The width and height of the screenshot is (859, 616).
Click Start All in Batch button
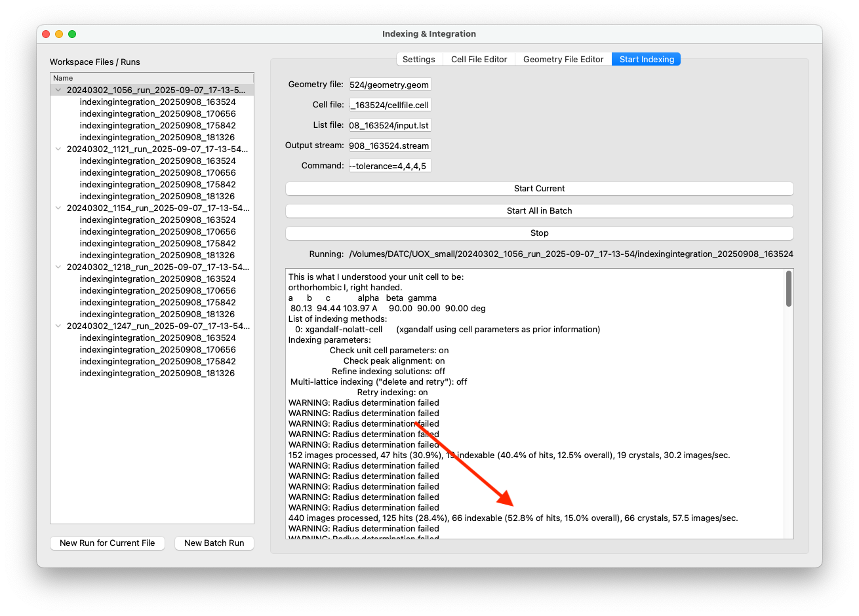click(539, 210)
